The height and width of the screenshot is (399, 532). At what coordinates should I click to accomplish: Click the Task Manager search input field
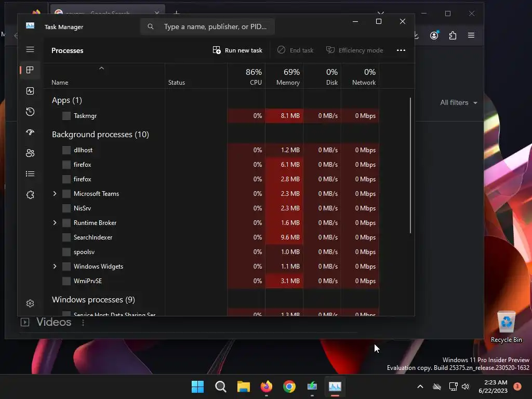(208, 26)
